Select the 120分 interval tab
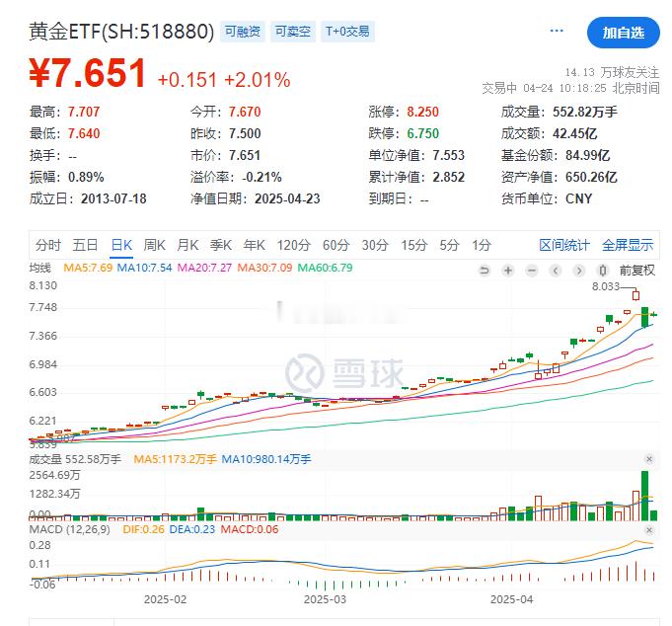The width and height of the screenshot is (672, 626). 294,245
